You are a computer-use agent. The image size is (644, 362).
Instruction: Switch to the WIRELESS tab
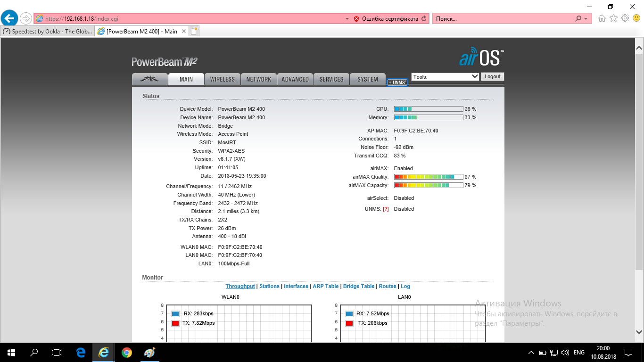pos(223,79)
